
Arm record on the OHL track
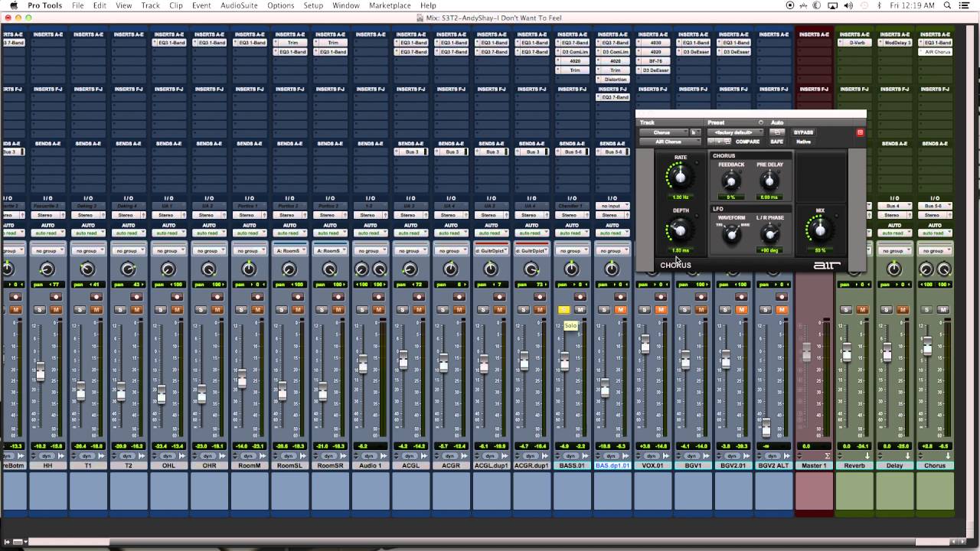pyautogui.click(x=176, y=296)
